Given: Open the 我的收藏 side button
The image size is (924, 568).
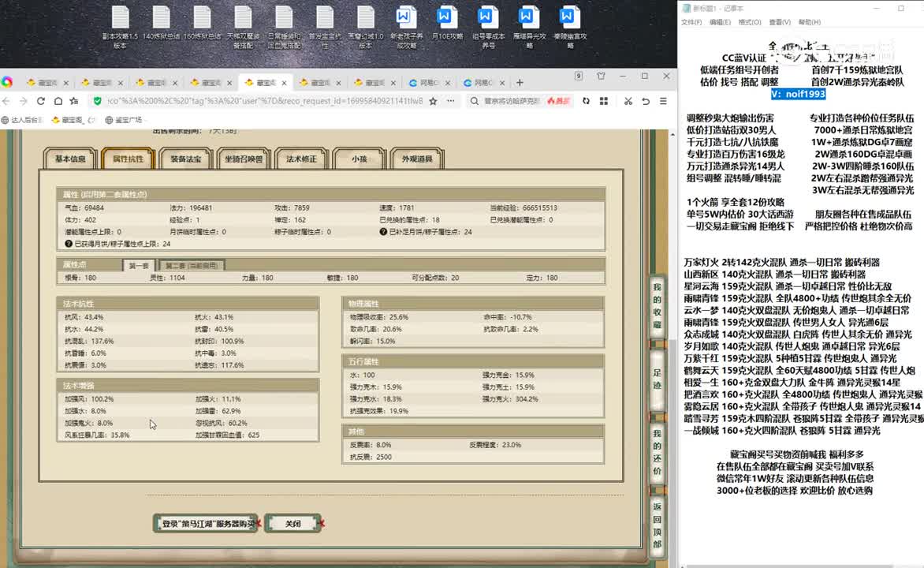Looking at the screenshot, I should [657, 305].
